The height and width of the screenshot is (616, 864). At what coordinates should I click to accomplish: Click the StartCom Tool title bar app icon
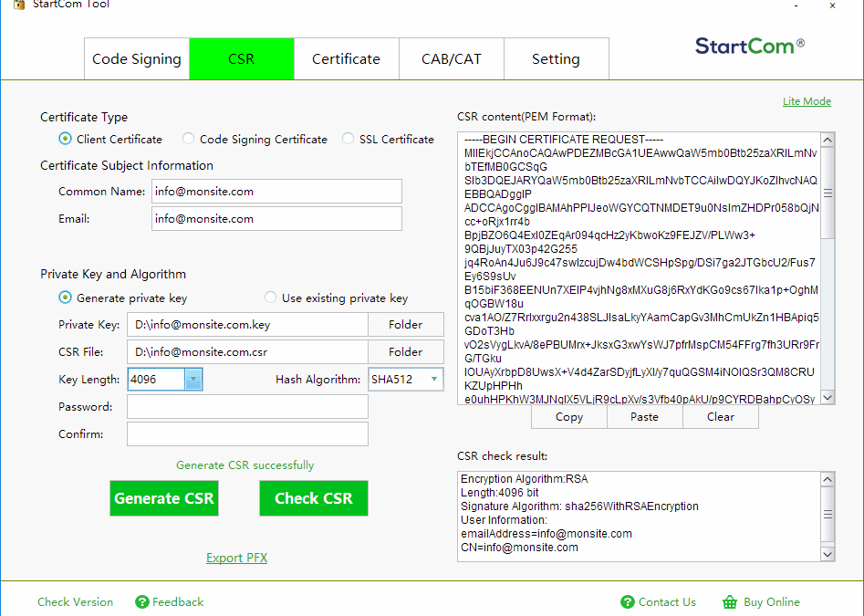point(19,5)
